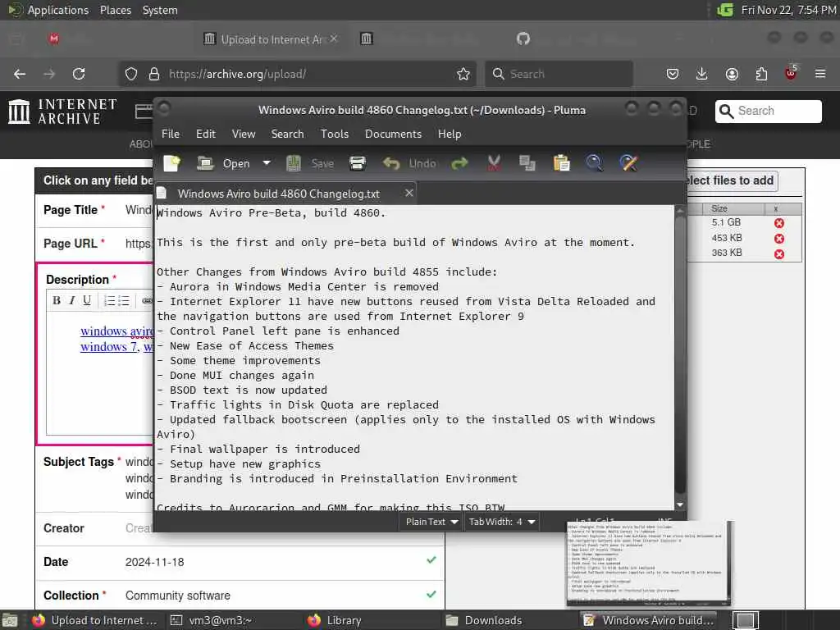Click the Paste clipboard icon in Pluma
Image resolution: width=840 pixels, height=630 pixels.
[x=561, y=163]
